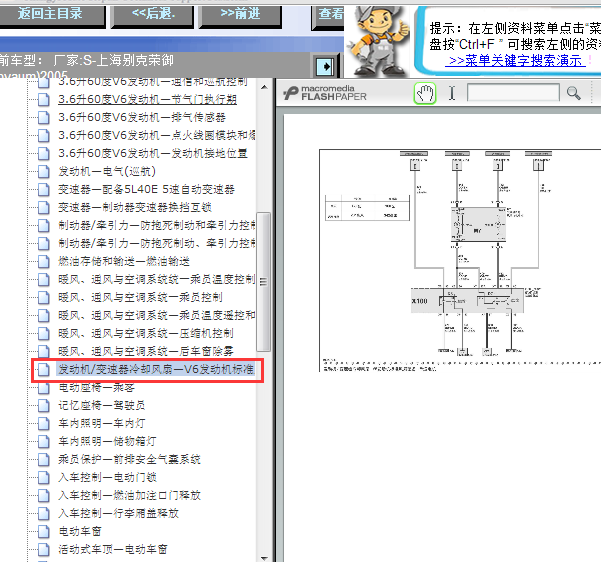Click document icon beside 电动车窗
This screenshot has height=562, width=601.
[44, 532]
